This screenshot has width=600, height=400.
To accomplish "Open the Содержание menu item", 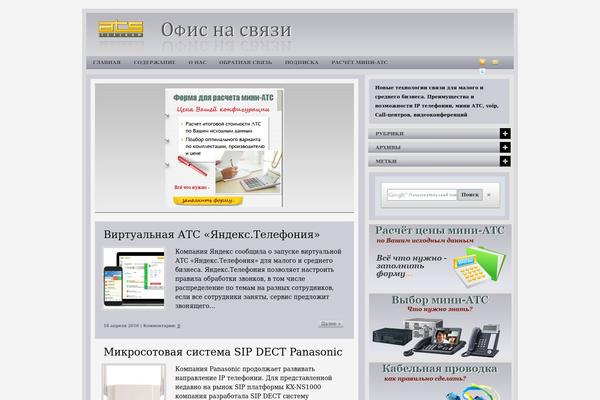I will [x=154, y=62].
